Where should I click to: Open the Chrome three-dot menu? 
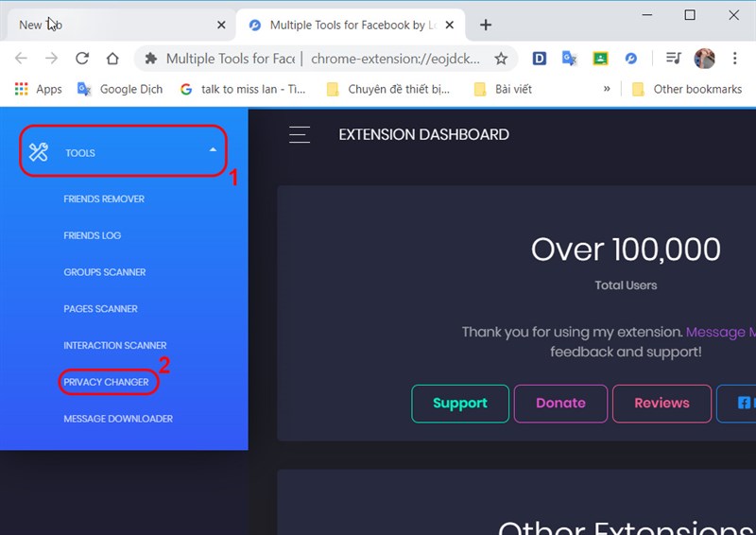point(735,59)
